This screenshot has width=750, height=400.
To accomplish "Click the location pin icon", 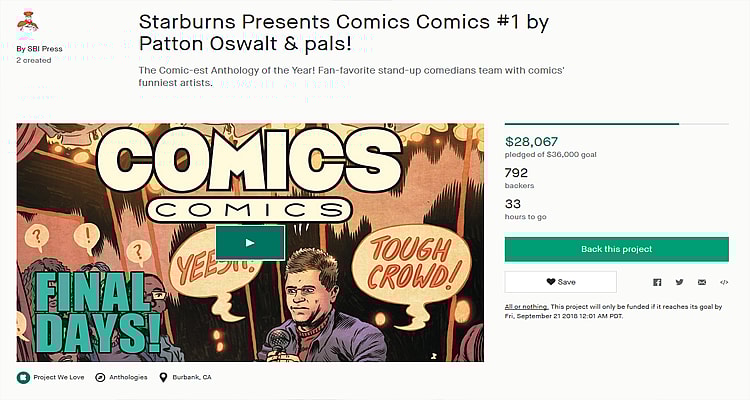I will coord(165,377).
